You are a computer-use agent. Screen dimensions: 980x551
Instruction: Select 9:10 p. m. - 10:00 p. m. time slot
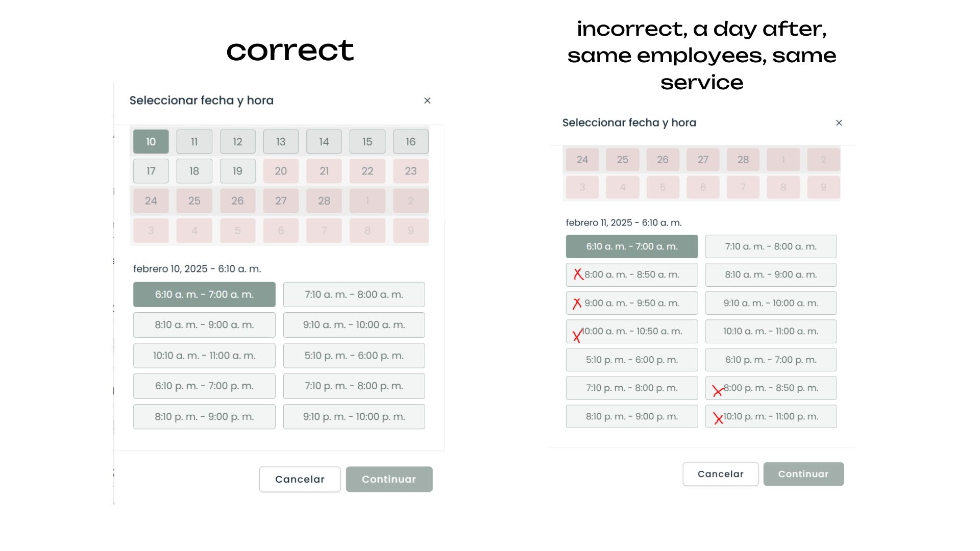[354, 417]
